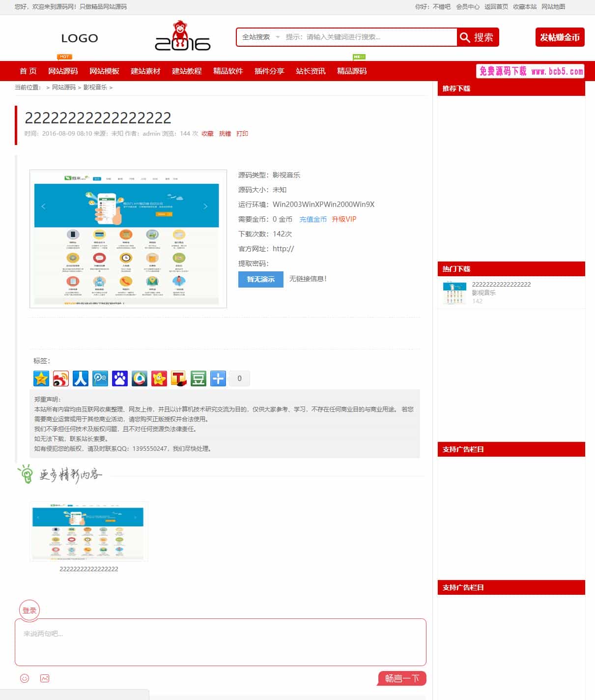Open 建站素材 in the nav bar

145,71
